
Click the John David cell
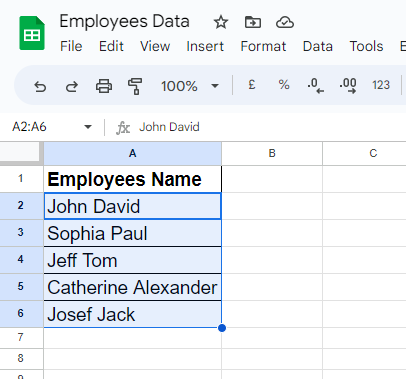click(x=133, y=206)
